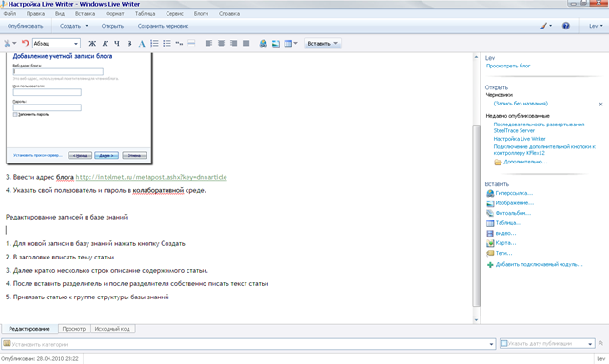
Task: Click the Дополнительно folder link
Action: (x=521, y=162)
